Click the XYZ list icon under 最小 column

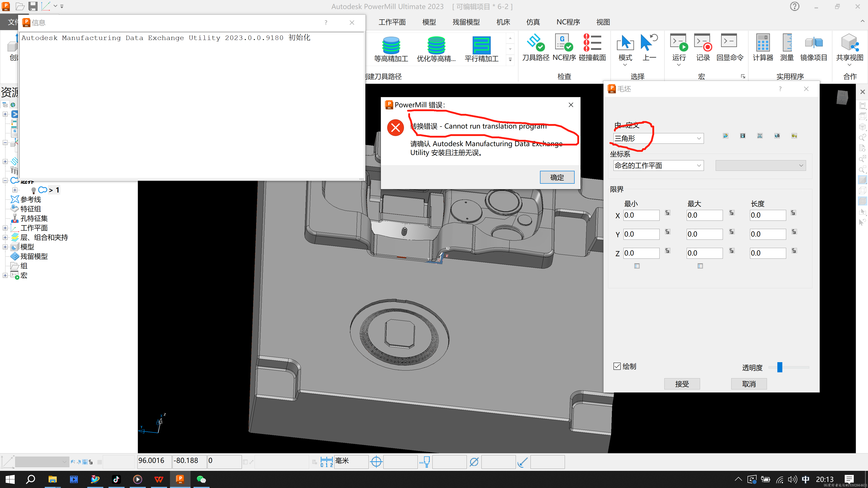click(x=637, y=266)
